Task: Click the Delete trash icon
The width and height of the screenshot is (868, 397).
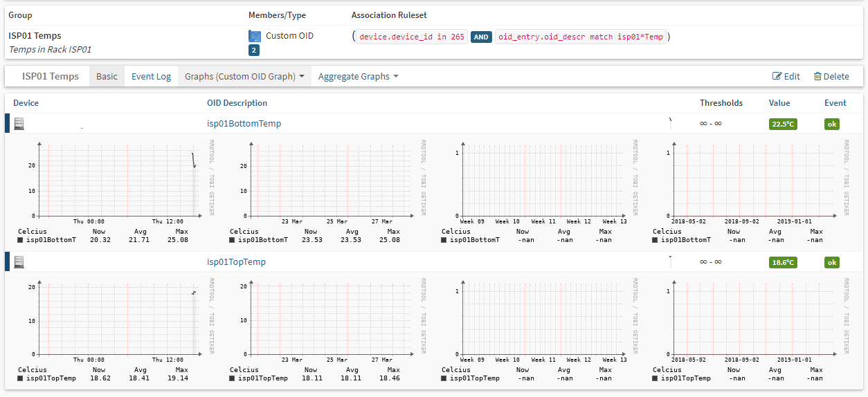Action: tap(817, 76)
